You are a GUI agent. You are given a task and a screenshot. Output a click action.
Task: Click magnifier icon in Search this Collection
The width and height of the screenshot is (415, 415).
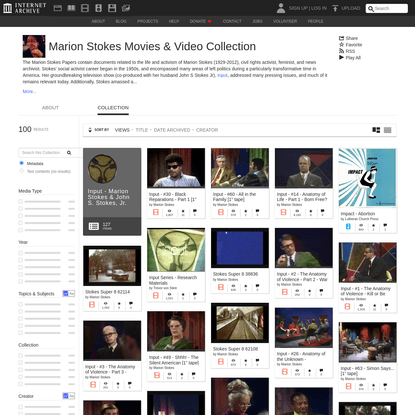pyautogui.click(x=69, y=153)
